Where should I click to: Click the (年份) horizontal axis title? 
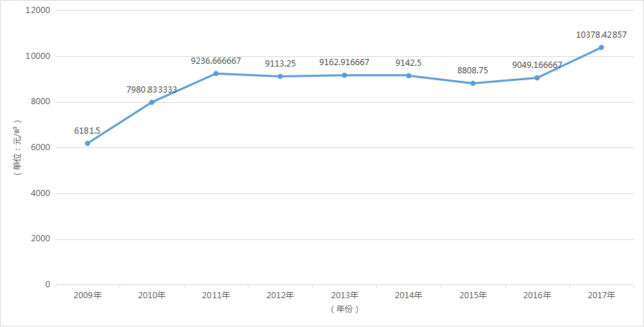tap(344, 309)
